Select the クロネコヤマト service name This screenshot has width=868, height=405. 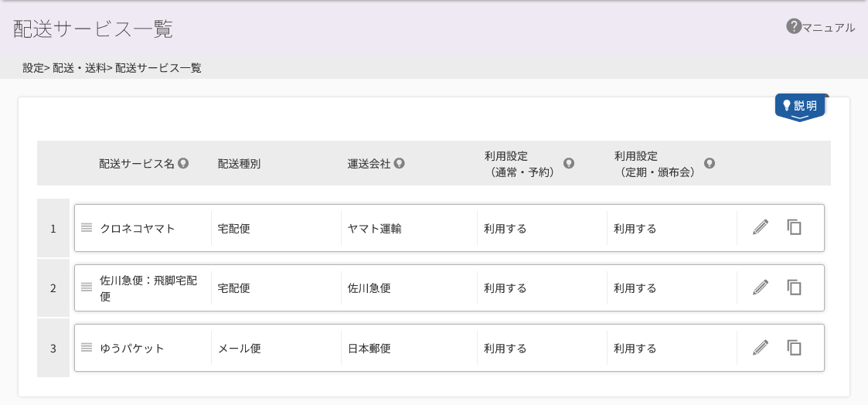click(138, 228)
